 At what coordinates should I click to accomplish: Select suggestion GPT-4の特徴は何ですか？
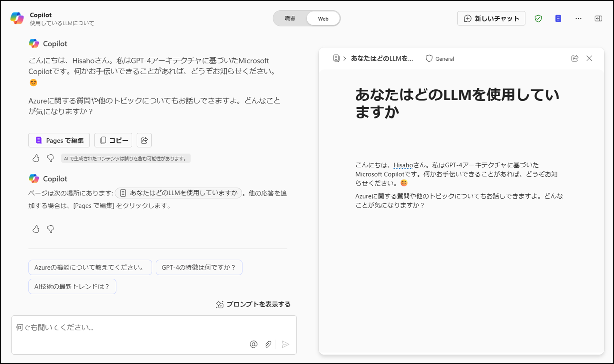[199, 267]
